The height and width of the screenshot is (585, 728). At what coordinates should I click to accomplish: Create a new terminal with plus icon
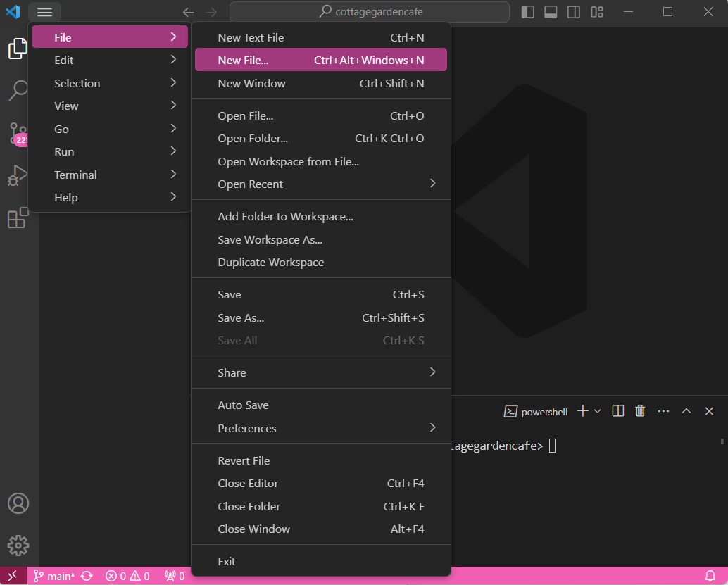(582, 411)
